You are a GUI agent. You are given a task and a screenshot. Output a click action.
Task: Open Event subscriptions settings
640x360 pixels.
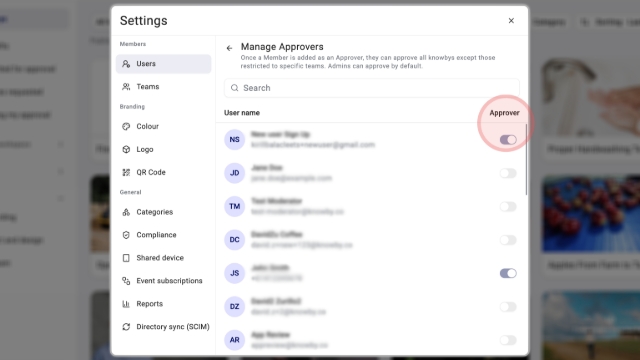pos(163,281)
